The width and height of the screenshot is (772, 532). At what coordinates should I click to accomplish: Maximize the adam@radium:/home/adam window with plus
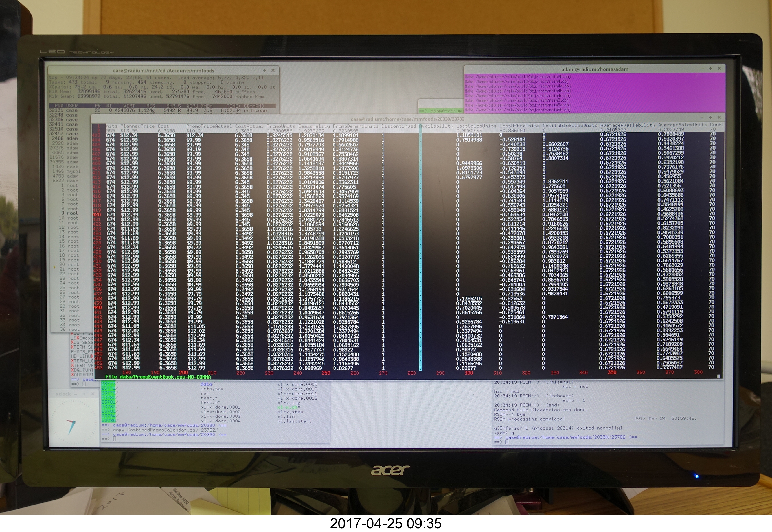[710, 68]
